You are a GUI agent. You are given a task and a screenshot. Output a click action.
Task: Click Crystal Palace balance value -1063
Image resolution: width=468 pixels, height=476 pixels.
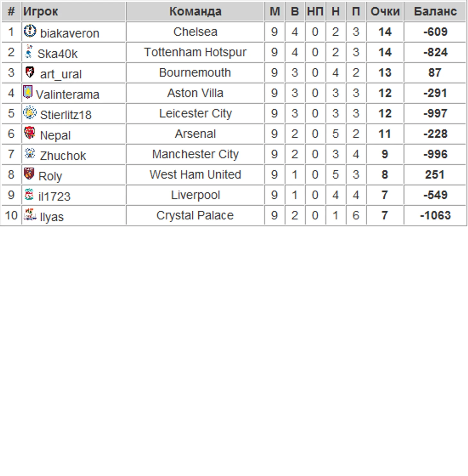435,215
